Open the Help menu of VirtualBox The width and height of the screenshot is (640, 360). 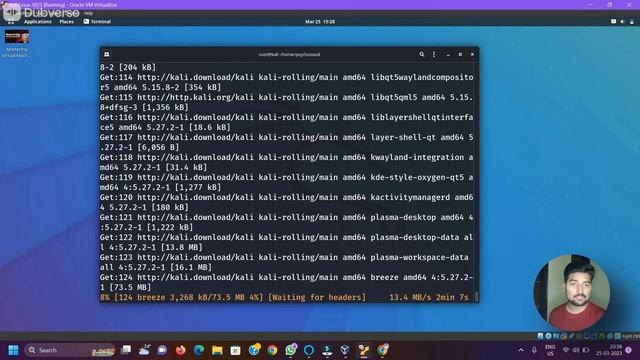click(89, 13)
